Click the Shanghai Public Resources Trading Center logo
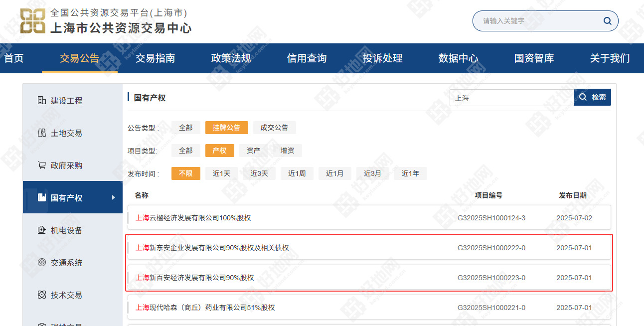This screenshot has height=326, width=644. coord(33,21)
